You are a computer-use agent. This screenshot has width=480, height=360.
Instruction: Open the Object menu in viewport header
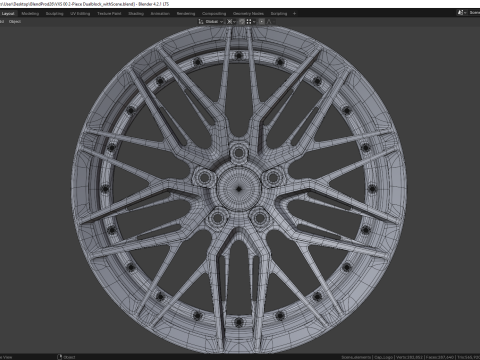coord(15,22)
